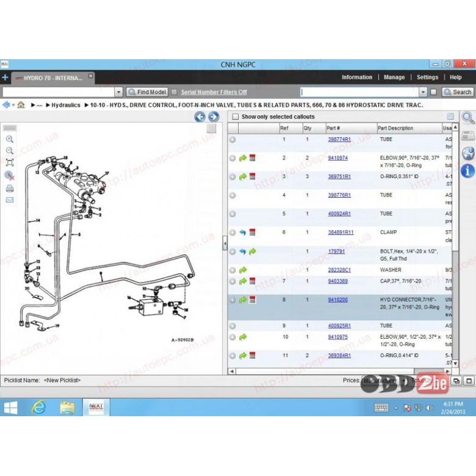
Task: Open right sidebar card panel icon
Action: point(468,135)
